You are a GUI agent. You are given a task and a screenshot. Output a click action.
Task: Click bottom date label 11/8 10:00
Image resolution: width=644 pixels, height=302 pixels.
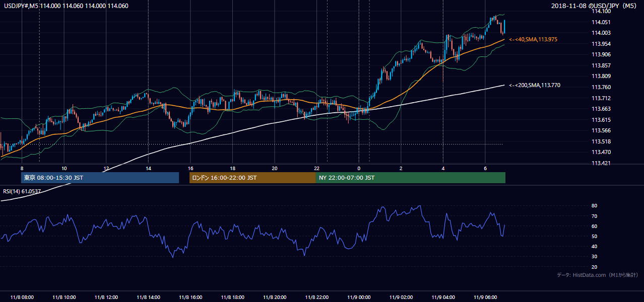click(x=64, y=297)
